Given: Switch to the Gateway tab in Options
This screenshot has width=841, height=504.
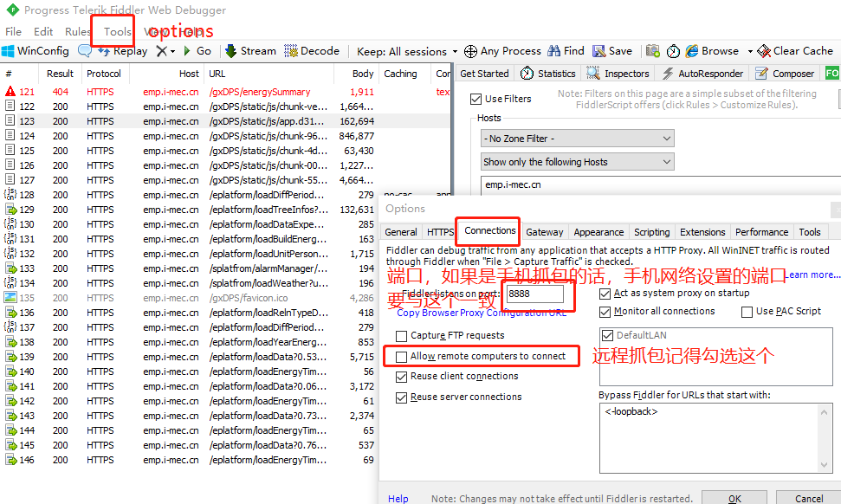Looking at the screenshot, I should (x=544, y=231).
